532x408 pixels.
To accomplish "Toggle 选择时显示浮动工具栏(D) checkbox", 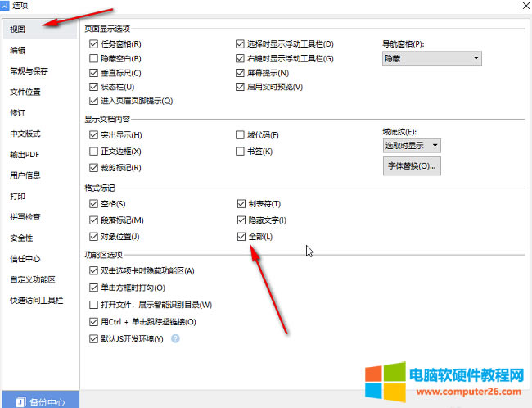I will click(x=240, y=43).
